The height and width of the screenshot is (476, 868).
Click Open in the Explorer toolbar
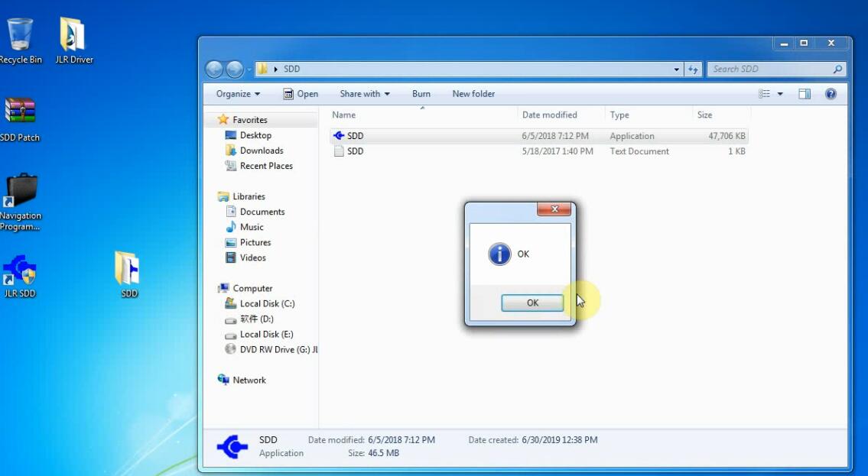301,94
